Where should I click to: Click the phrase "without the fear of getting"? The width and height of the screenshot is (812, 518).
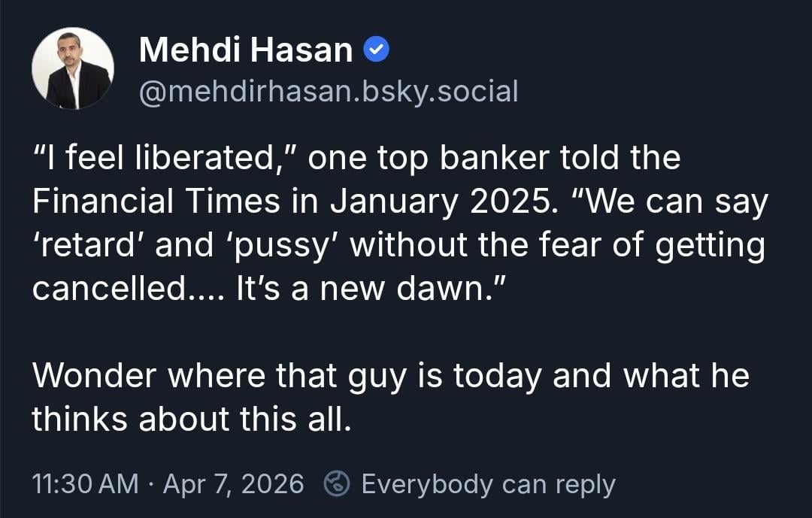click(557, 246)
